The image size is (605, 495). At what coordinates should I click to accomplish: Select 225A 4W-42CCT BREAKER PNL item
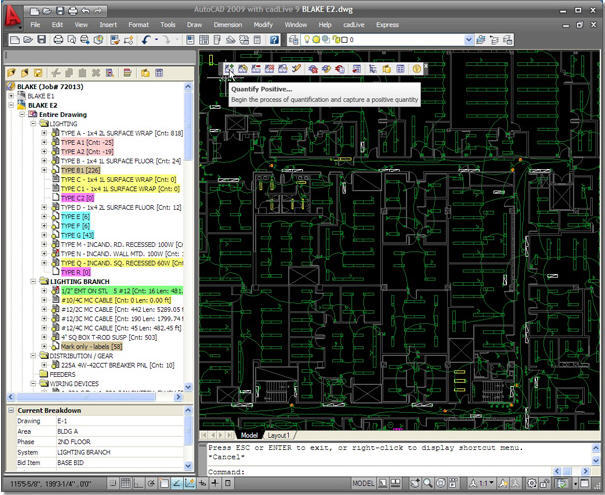click(118, 365)
